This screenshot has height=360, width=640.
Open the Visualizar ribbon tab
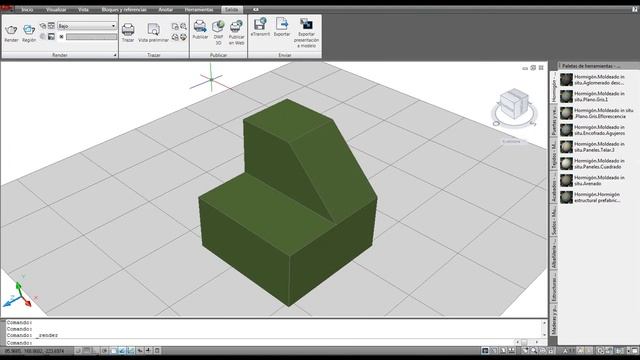pyautogui.click(x=56, y=9)
